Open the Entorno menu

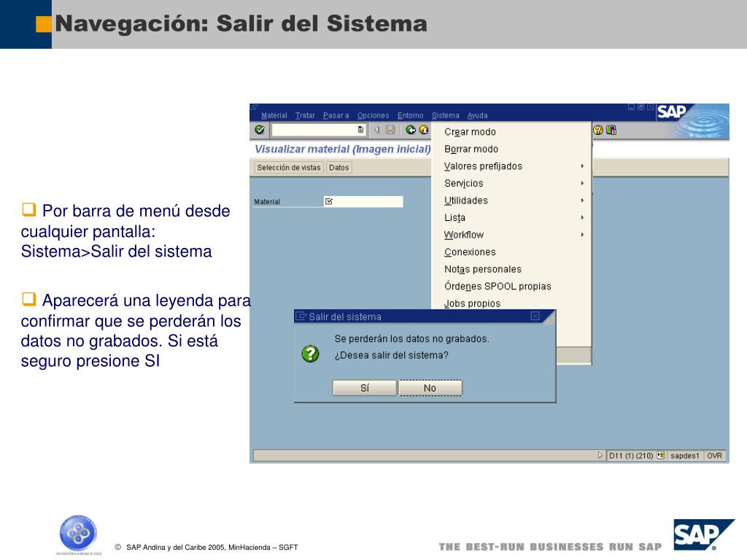(410, 115)
